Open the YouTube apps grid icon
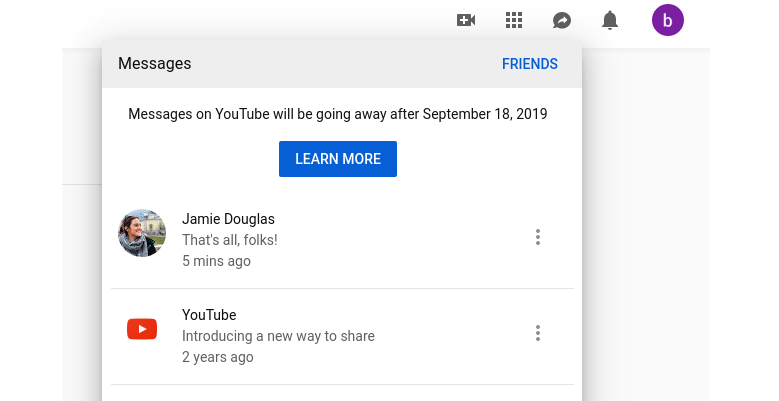 tap(514, 20)
